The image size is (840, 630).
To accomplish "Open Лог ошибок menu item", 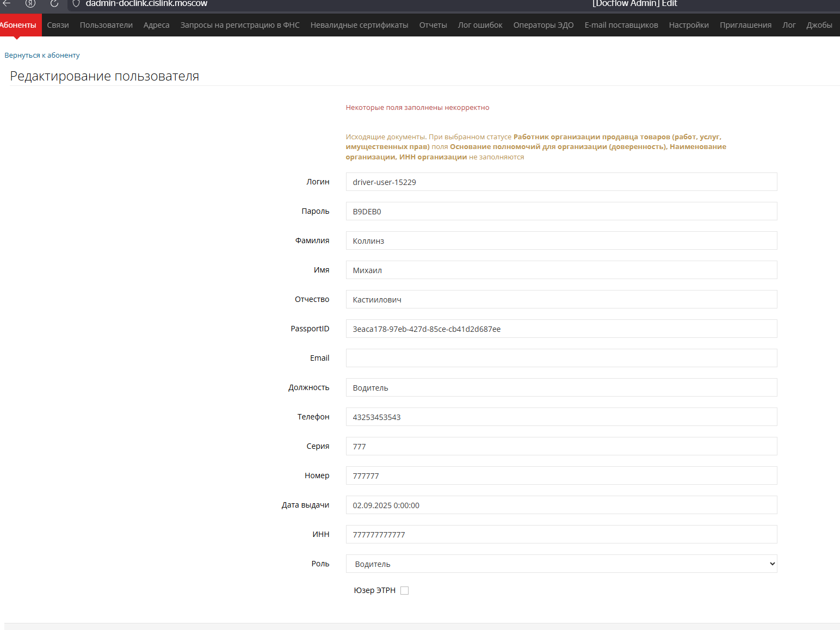I will (x=480, y=25).
